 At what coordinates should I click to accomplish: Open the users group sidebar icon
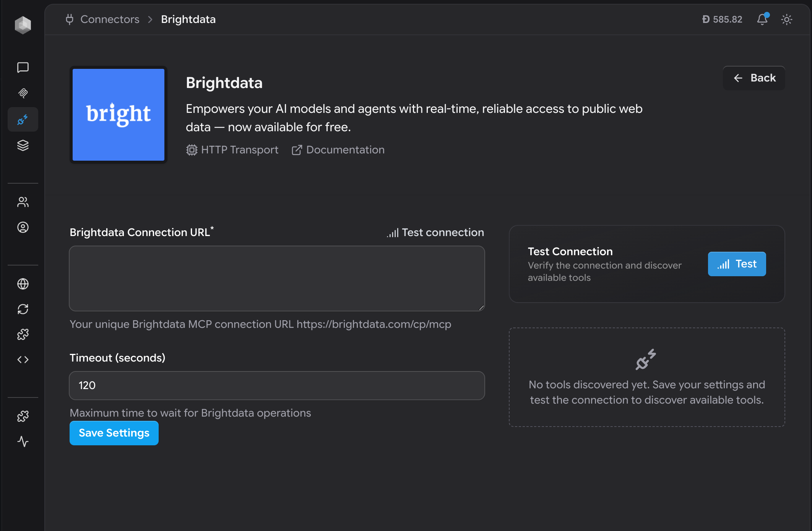point(23,202)
